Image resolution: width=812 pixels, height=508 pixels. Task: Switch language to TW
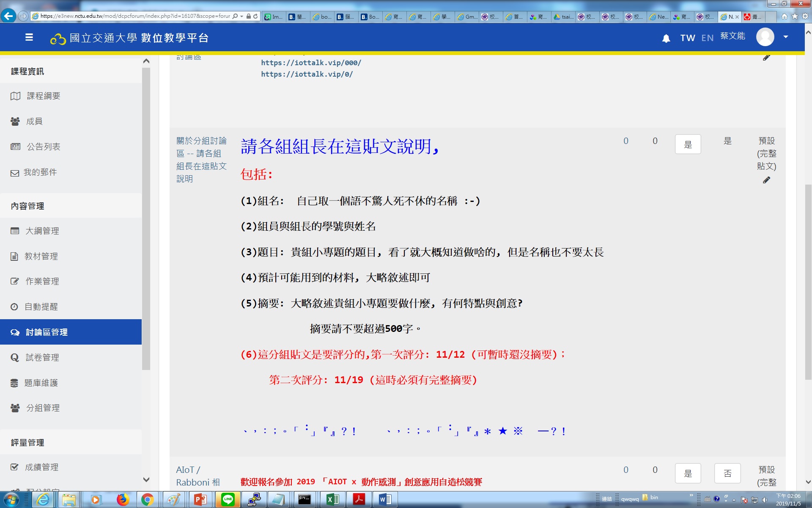click(x=688, y=38)
